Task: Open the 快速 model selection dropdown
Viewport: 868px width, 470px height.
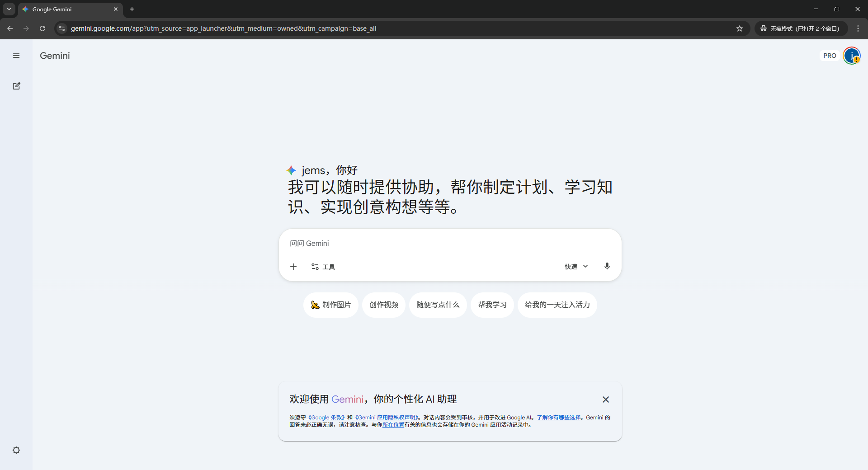Action: tap(576, 266)
